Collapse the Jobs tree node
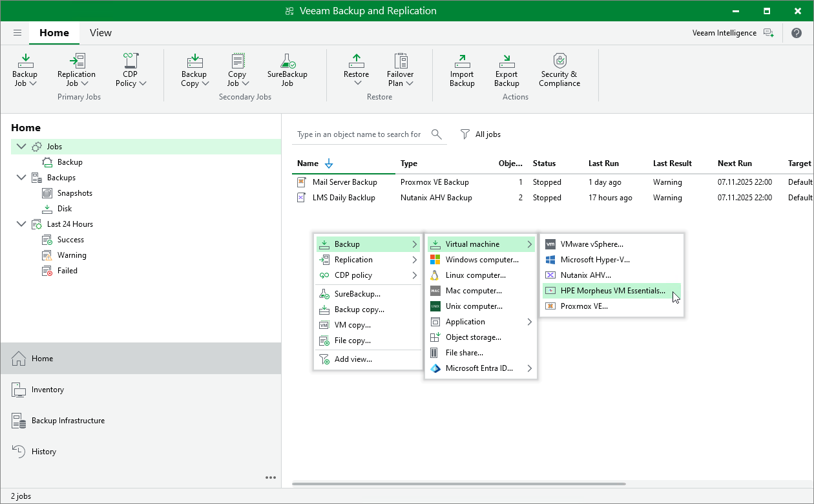 click(21, 147)
